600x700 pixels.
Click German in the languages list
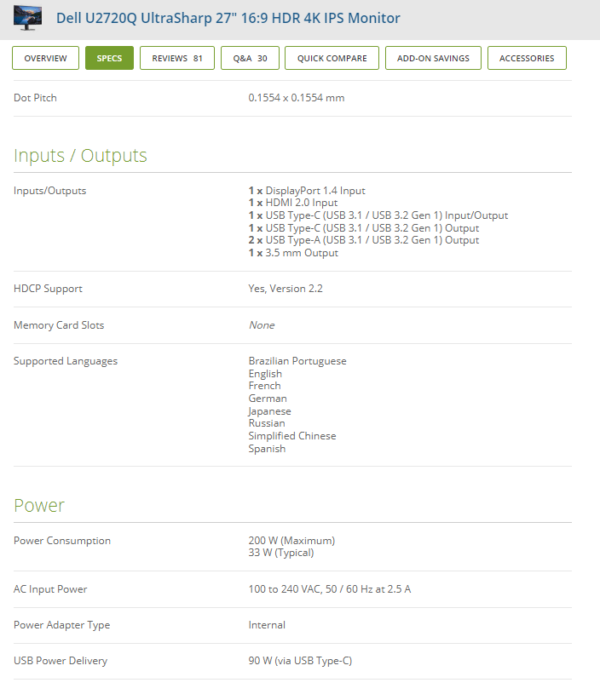268,399
